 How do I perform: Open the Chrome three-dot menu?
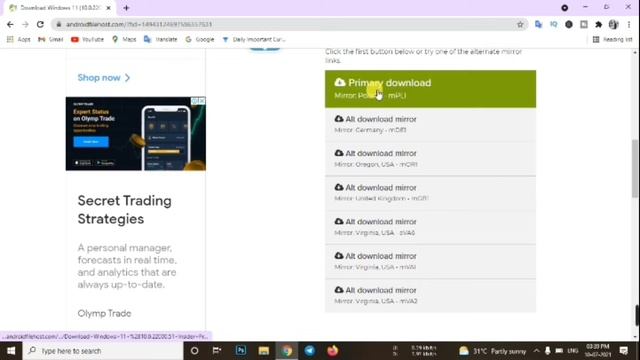pyautogui.click(x=629, y=24)
